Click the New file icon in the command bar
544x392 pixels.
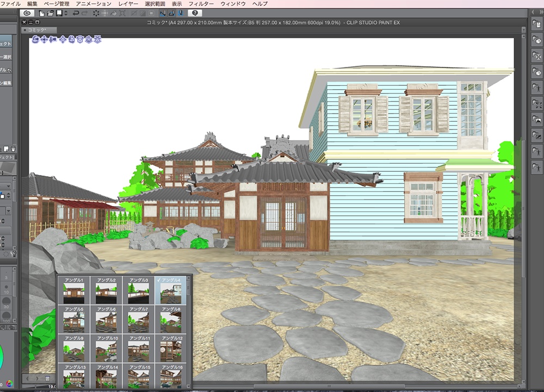(x=41, y=14)
